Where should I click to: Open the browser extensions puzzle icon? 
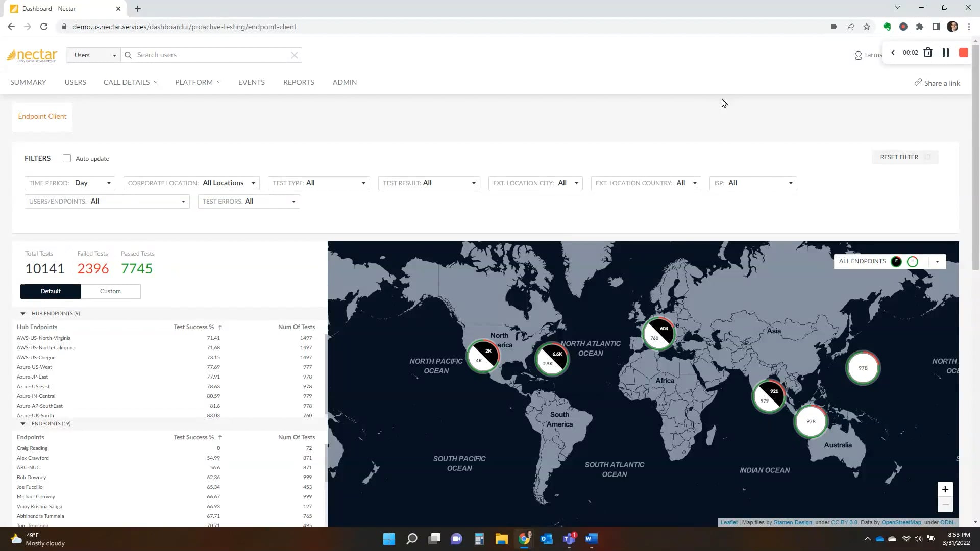[920, 27]
